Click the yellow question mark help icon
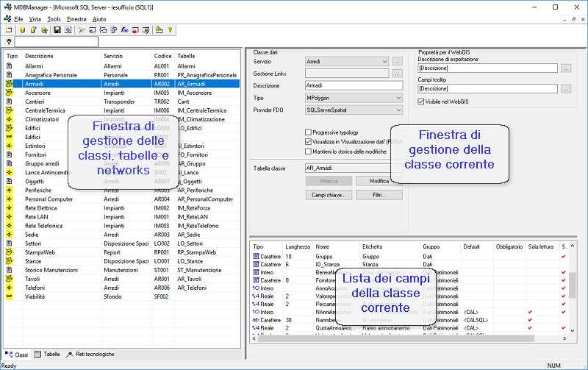 (x=171, y=30)
